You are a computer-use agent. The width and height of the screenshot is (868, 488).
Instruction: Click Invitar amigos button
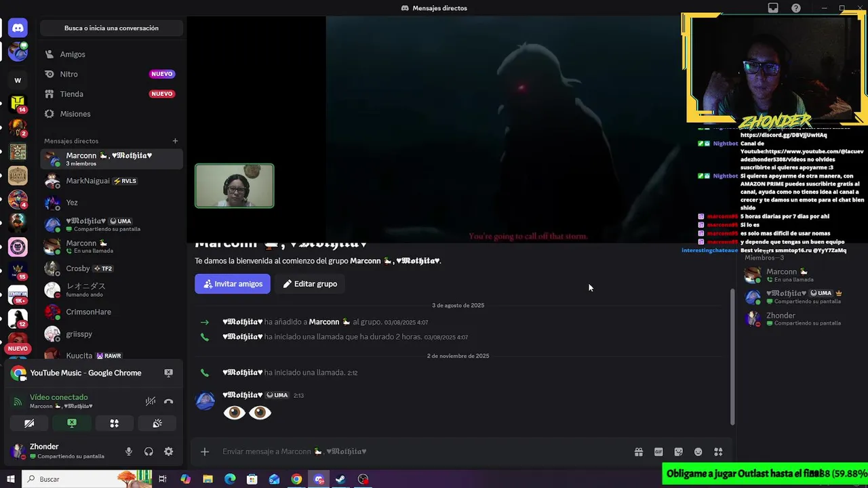233,284
